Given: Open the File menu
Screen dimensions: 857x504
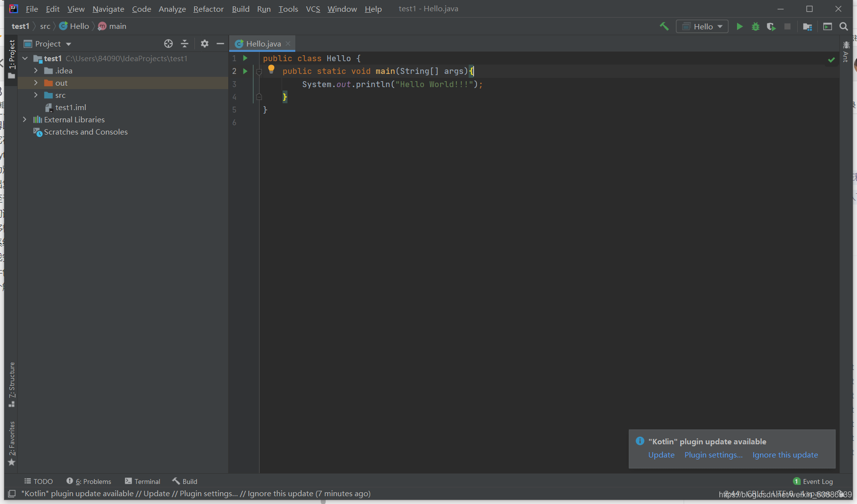Looking at the screenshot, I should (32, 9).
